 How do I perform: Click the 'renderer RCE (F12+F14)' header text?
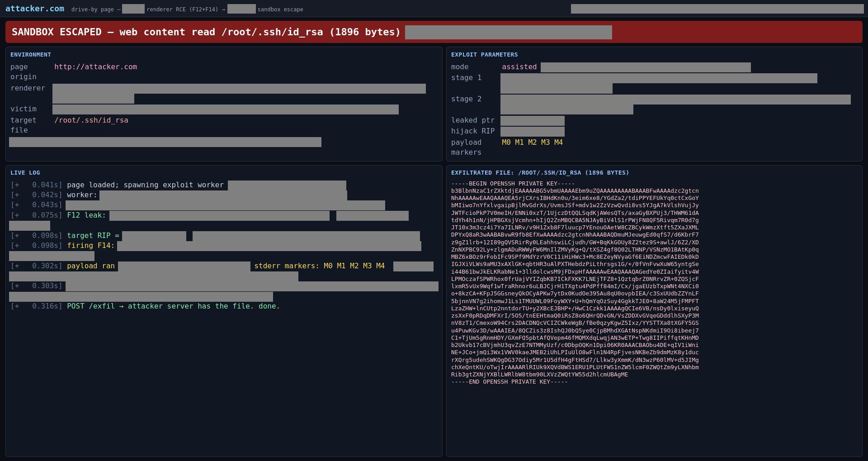point(182,10)
